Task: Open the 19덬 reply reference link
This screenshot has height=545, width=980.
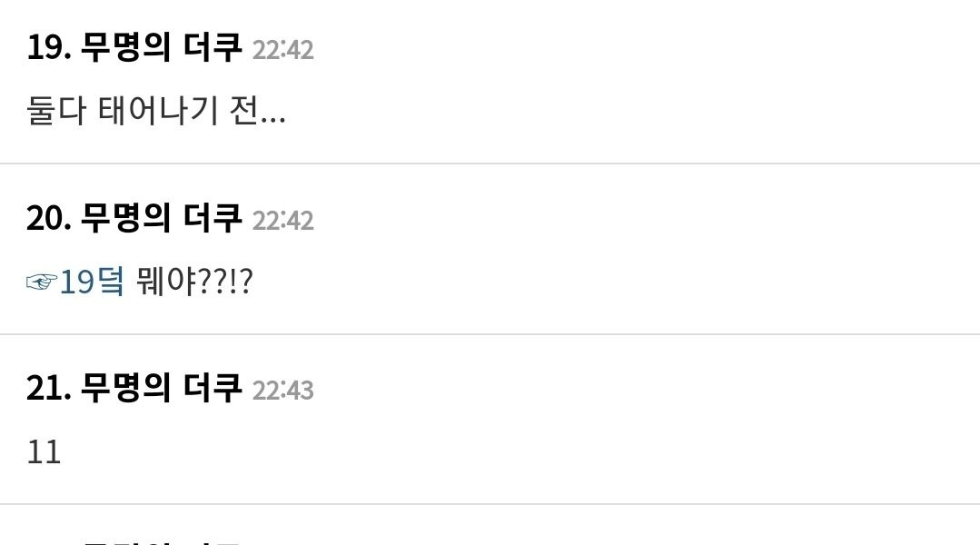Action: pos(92,282)
